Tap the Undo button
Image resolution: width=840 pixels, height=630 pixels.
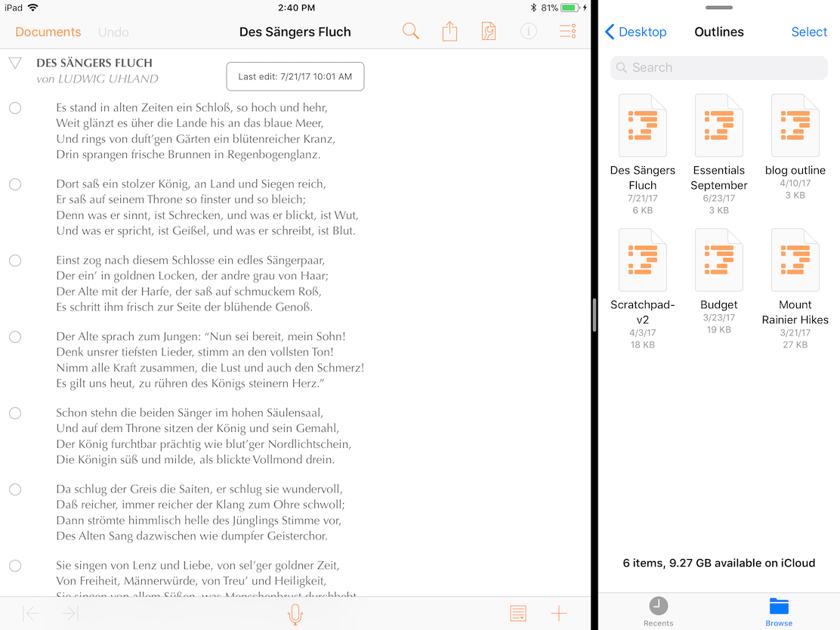click(113, 32)
